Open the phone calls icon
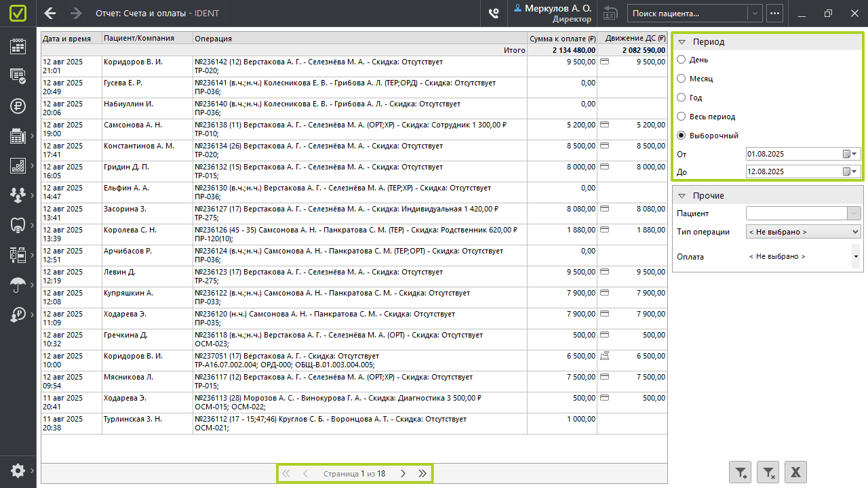Screen dimensions: 868x488 pos(494,13)
